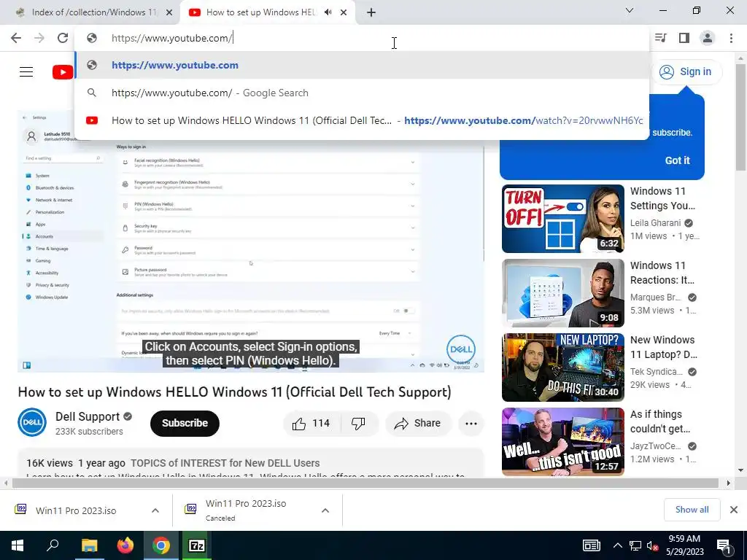Reload the page with refresh icon
This screenshot has height=560, width=747.
click(x=63, y=38)
